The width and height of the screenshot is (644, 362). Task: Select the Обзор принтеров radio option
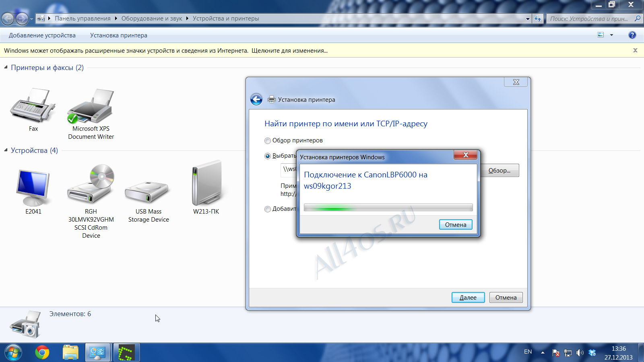268,141
